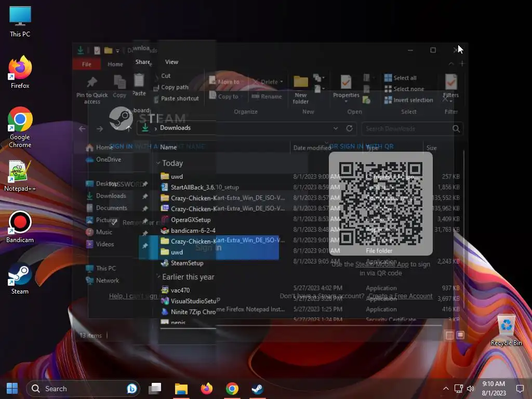532x399 pixels.
Task: Click the Search Downloads field
Action: (x=407, y=129)
